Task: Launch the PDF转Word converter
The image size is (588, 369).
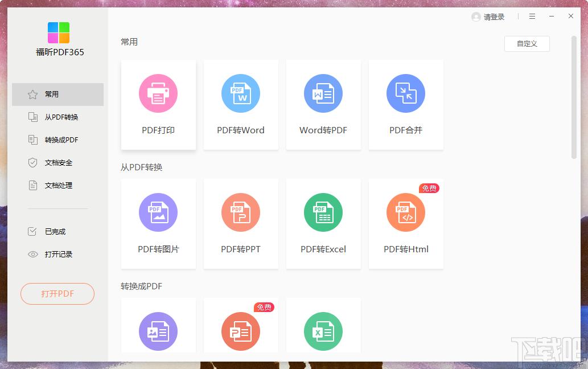Action: click(x=241, y=105)
